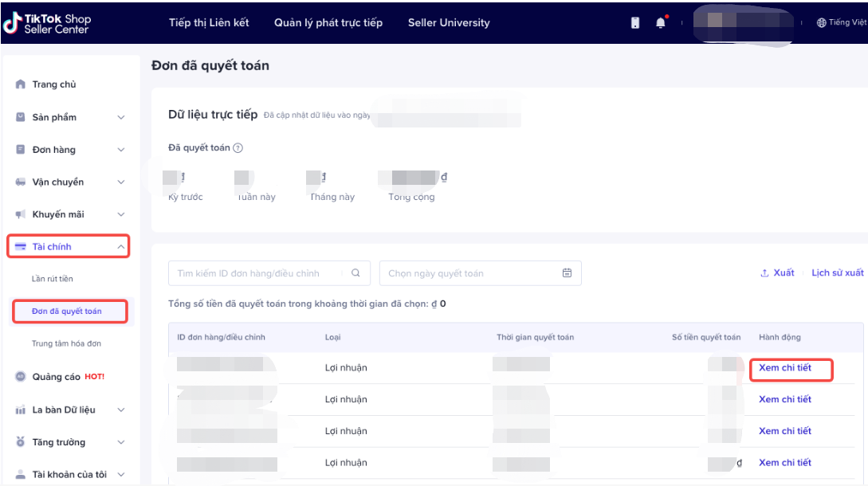Click the mobile phone icon in header
The height and width of the screenshot is (486, 868).
click(x=635, y=23)
